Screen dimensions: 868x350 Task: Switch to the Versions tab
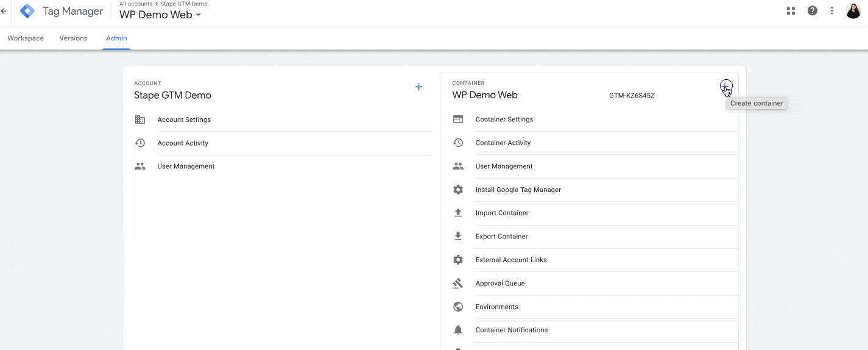(x=73, y=38)
